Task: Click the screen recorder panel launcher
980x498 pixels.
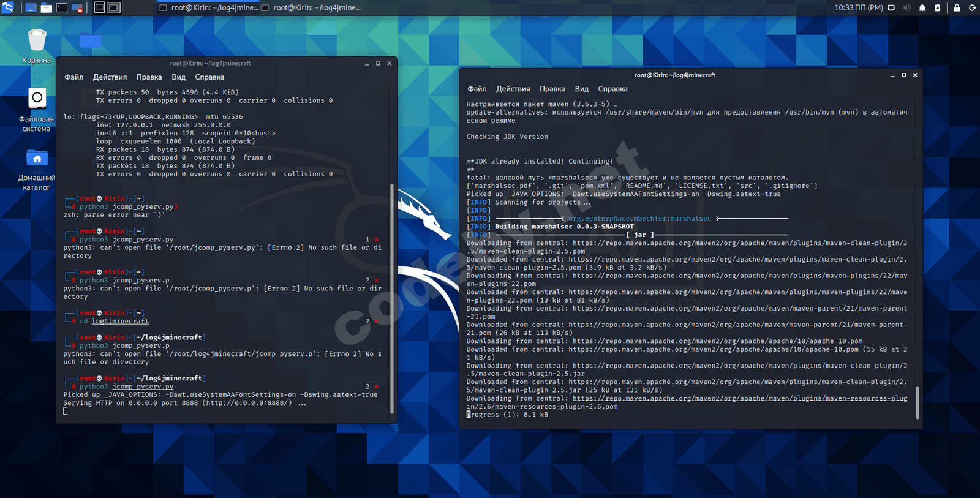Action: pyautogui.click(x=78, y=7)
